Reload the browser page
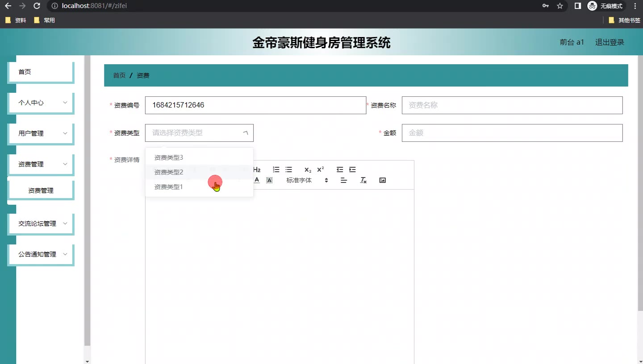The height and width of the screenshot is (364, 643). point(37,6)
